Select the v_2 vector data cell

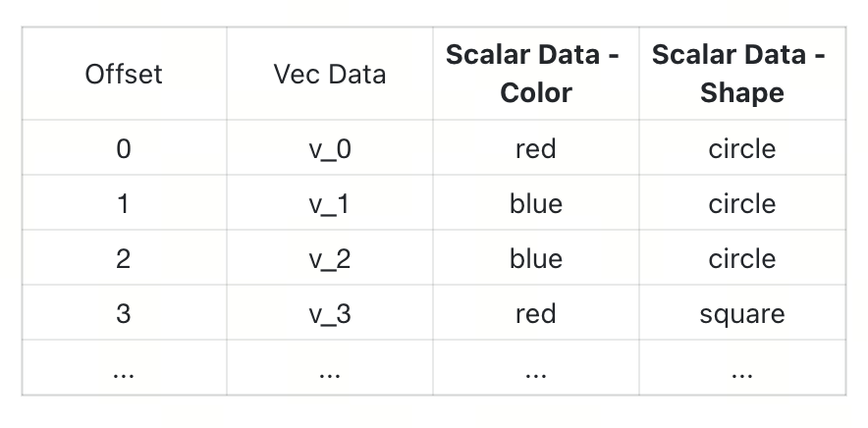[x=329, y=258]
